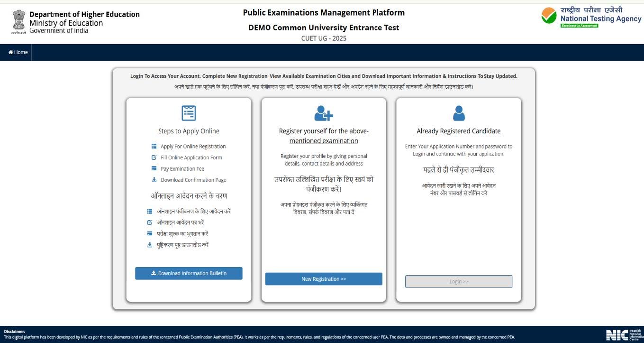Click 'Pay Exmination Fee' text
Viewport: 644px width, 343px height.
point(182,168)
